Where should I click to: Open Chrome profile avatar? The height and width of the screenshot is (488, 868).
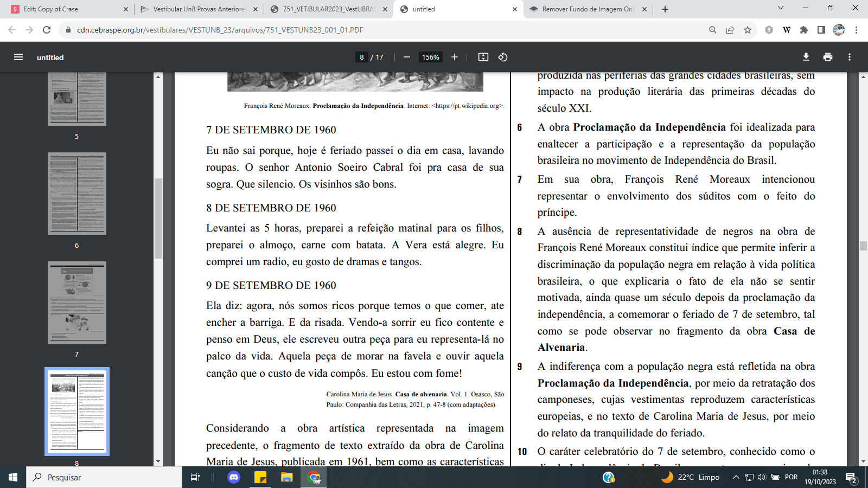point(839,30)
